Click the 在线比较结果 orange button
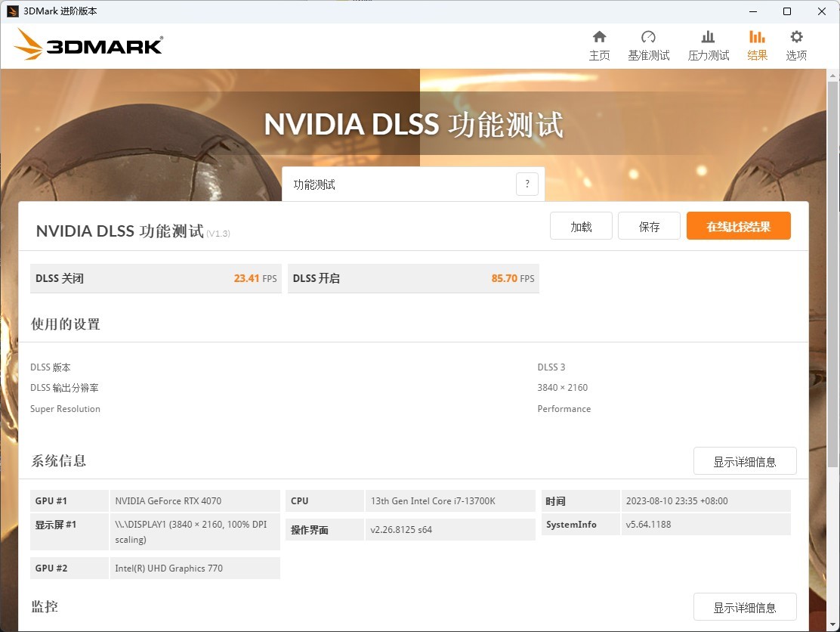 tap(738, 226)
